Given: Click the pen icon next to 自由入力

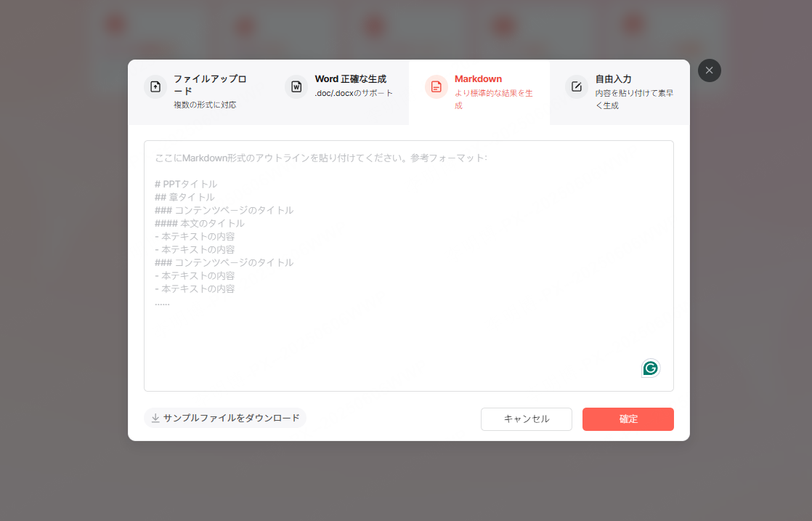Looking at the screenshot, I should 576,86.
